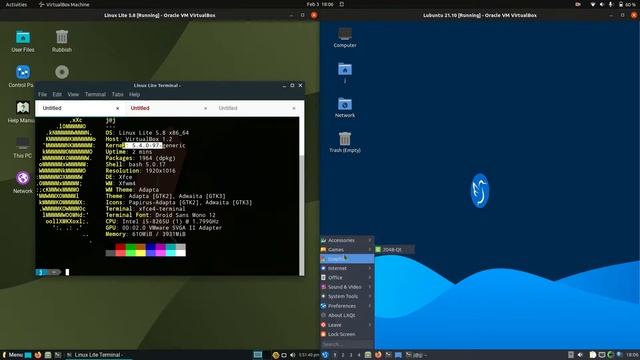Open Activities in the host top bar
The image size is (640, 360).
pos(16,4)
